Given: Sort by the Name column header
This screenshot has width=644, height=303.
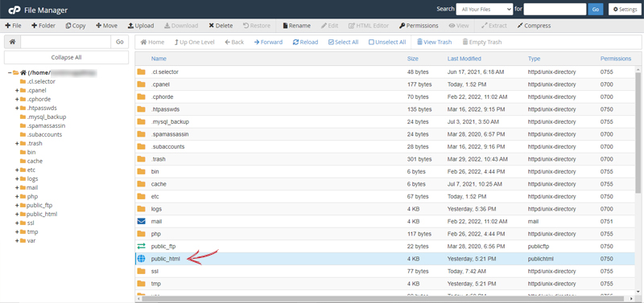Looking at the screenshot, I should 159,59.
